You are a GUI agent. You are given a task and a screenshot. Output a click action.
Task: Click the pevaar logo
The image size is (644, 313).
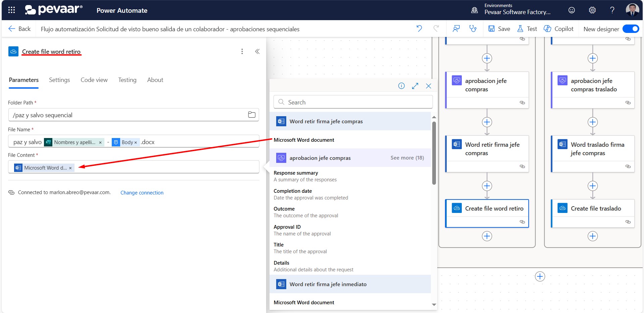coord(54,10)
